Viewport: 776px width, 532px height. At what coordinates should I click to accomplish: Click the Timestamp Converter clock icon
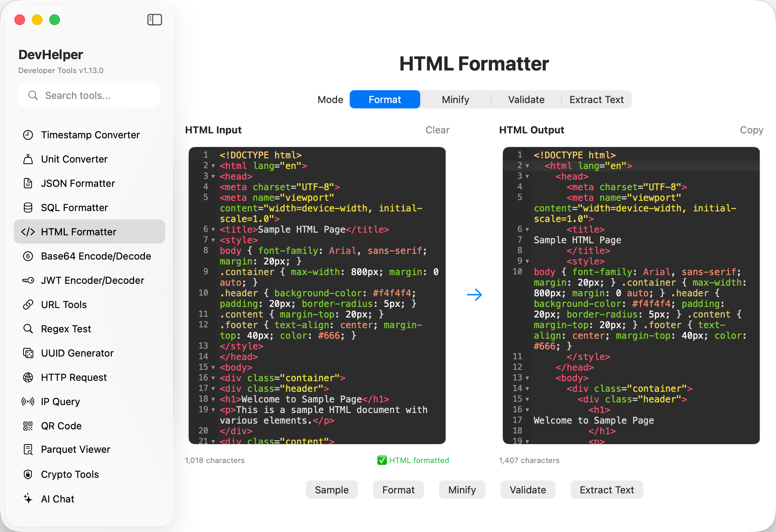pos(28,135)
